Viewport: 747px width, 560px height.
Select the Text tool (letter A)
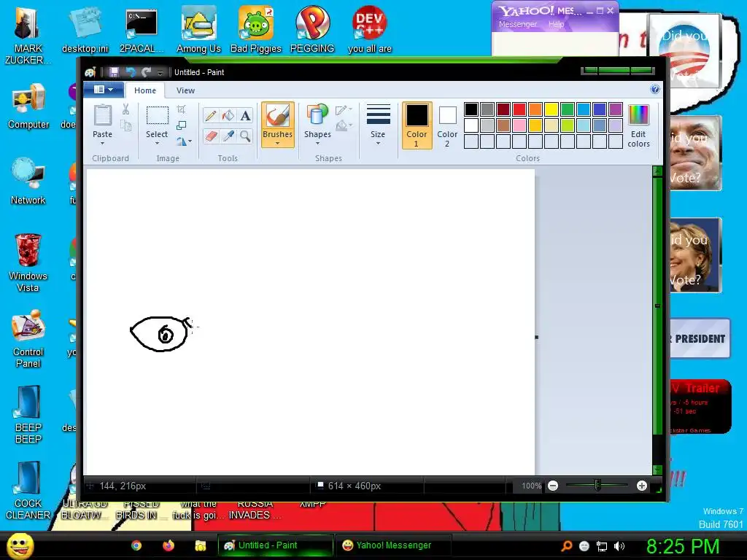pyautogui.click(x=245, y=116)
